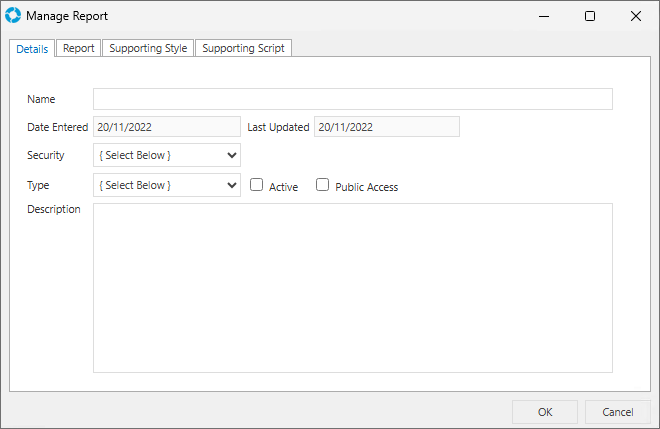Click the Last Updated date field
The height and width of the screenshot is (429, 660).
tap(387, 127)
